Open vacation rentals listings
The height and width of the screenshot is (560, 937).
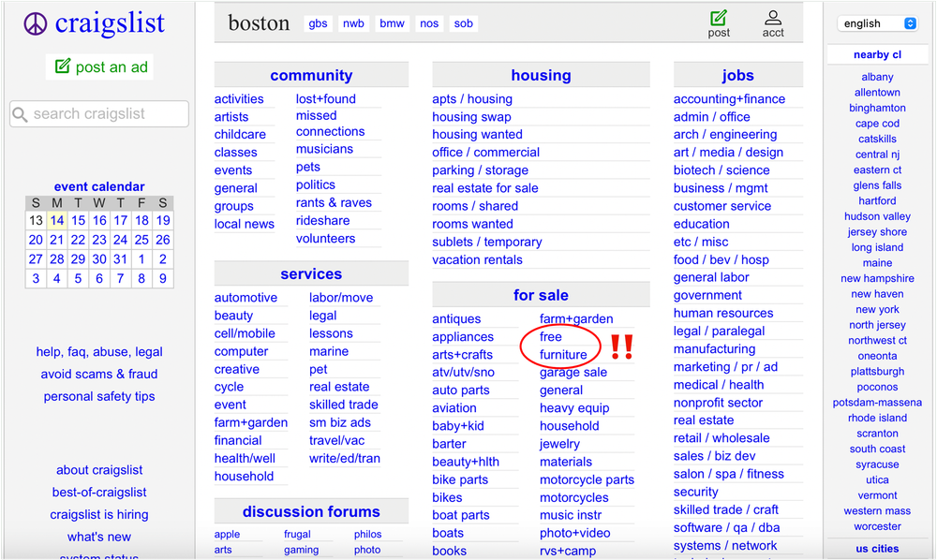click(x=477, y=259)
